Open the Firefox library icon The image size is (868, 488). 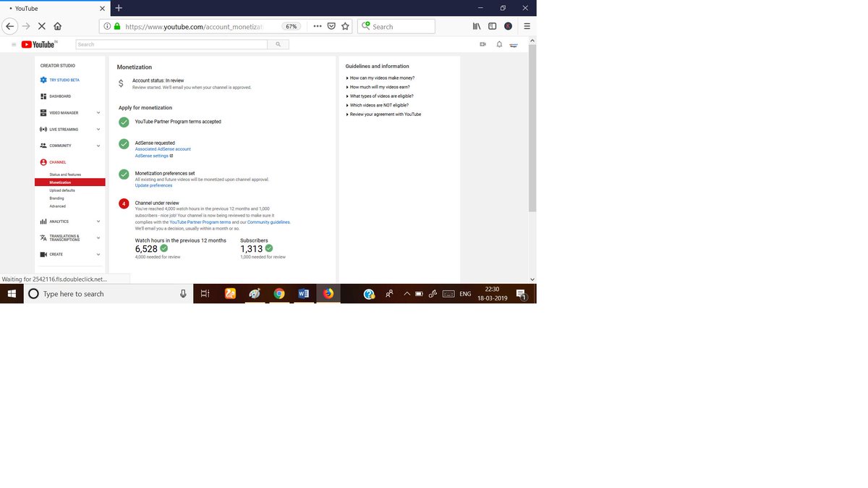[x=477, y=26]
